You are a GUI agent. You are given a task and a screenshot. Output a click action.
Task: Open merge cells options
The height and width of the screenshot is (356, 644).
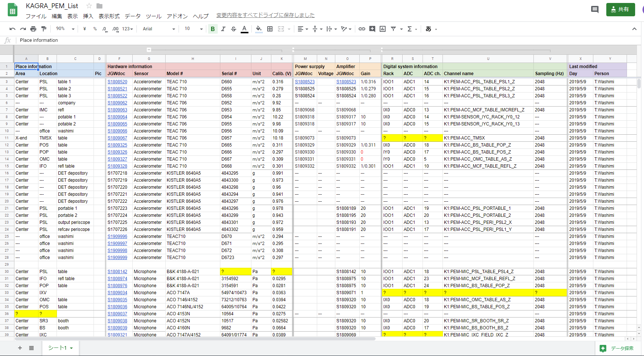click(x=284, y=29)
